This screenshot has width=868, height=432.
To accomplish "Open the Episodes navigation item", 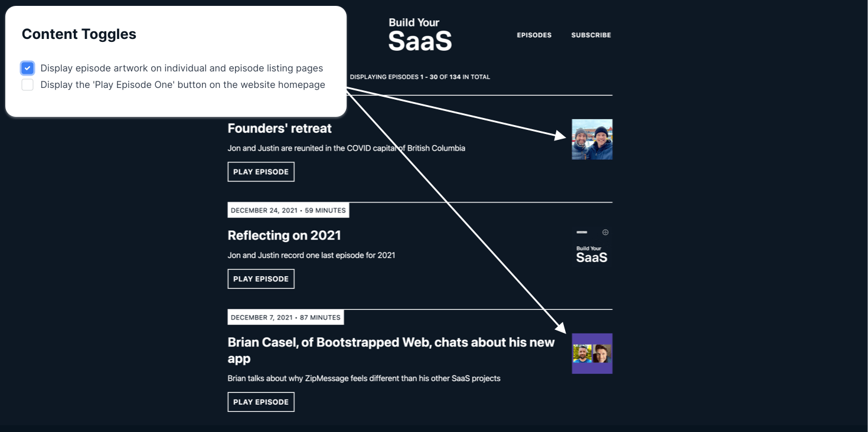I will tap(534, 35).
